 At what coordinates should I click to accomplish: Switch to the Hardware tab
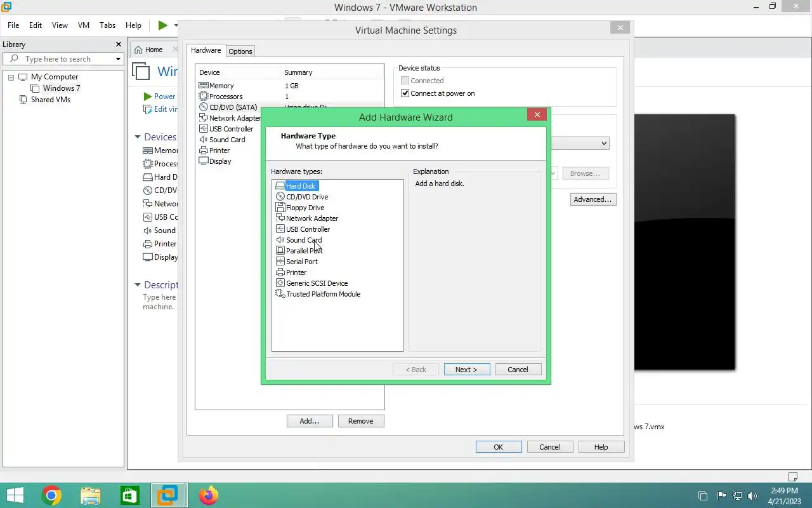[x=206, y=50]
